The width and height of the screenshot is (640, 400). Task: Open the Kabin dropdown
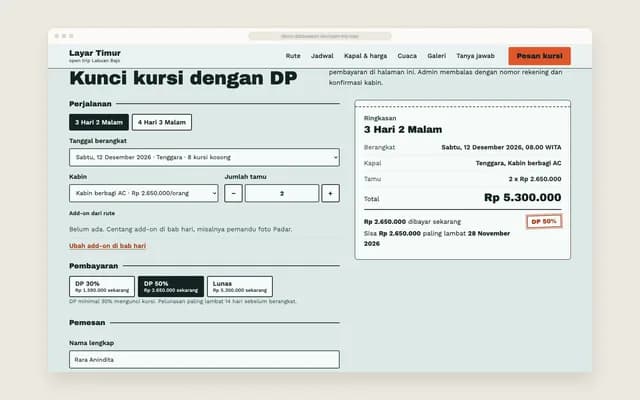[144, 193]
